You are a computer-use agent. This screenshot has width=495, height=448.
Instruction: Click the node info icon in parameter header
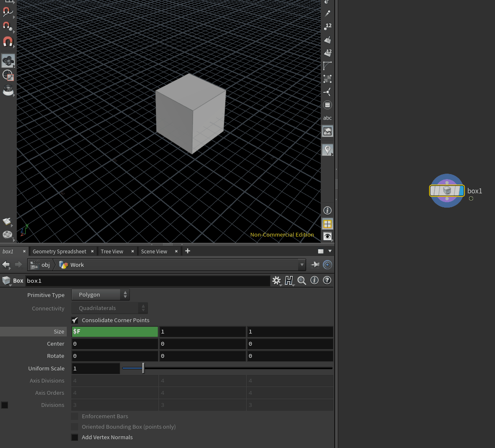pos(314,280)
